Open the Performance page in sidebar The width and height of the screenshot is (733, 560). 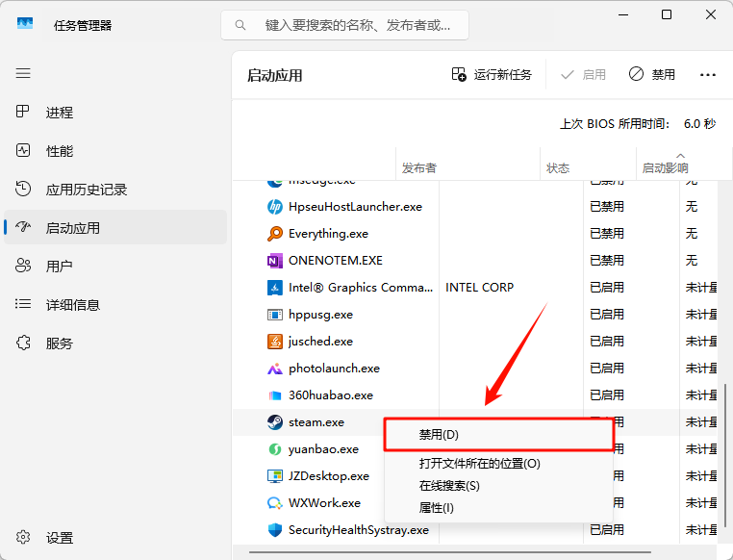coord(59,151)
